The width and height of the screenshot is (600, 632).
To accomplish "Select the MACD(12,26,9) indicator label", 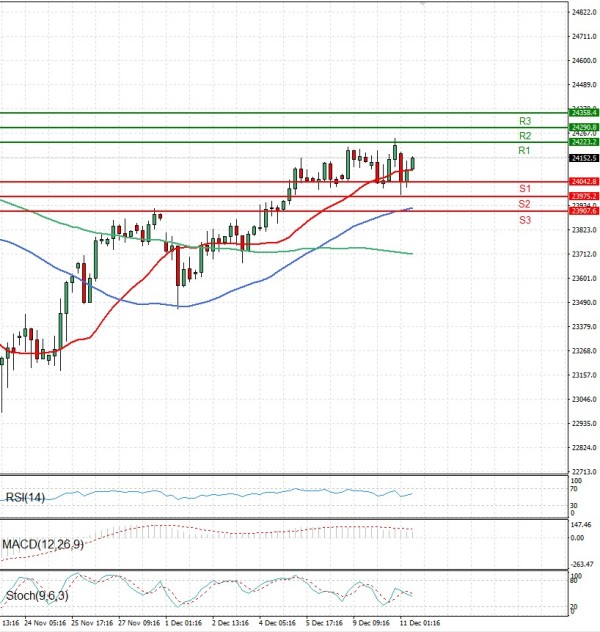I will [x=45, y=544].
